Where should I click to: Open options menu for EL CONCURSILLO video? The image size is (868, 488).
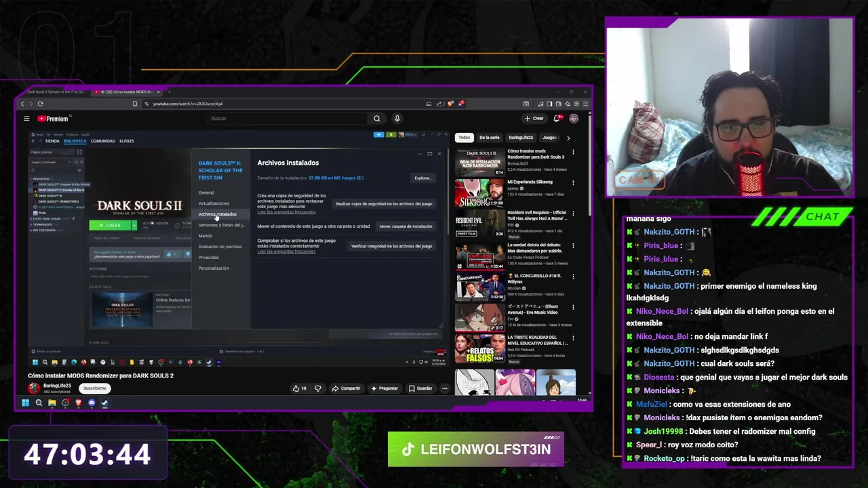pos(573,277)
